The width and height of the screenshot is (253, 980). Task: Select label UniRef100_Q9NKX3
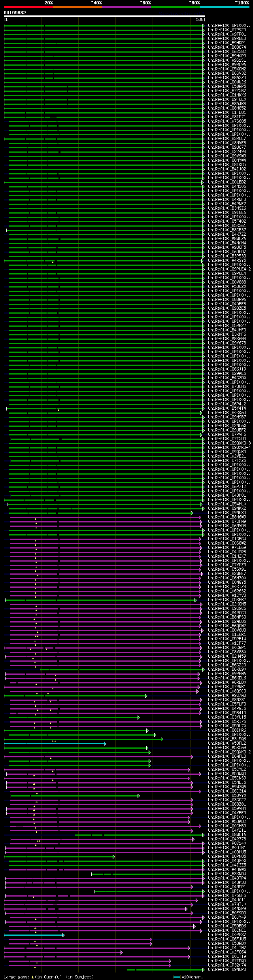point(227,513)
